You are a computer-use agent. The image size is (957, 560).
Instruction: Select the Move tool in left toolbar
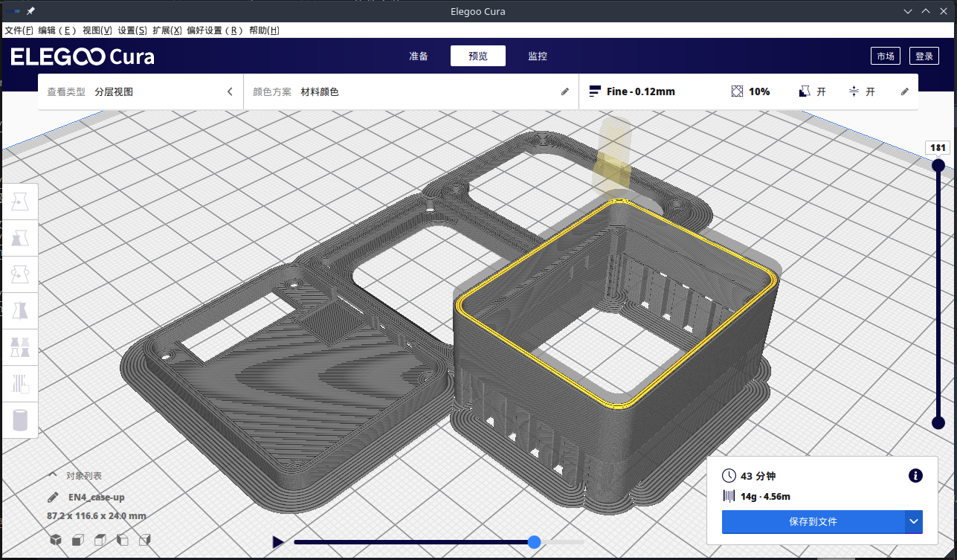tap(20, 202)
